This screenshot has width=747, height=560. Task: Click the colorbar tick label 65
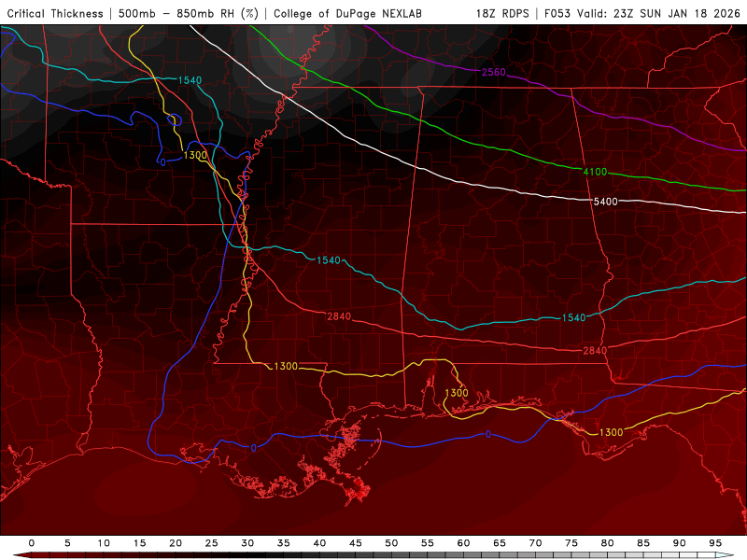tap(500, 543)
